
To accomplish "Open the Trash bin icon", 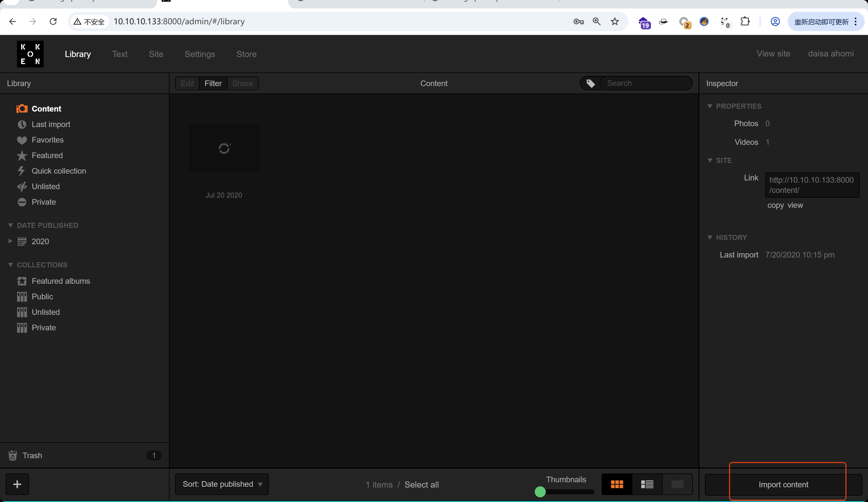I will pyautogui.click(x=13, y=455).
